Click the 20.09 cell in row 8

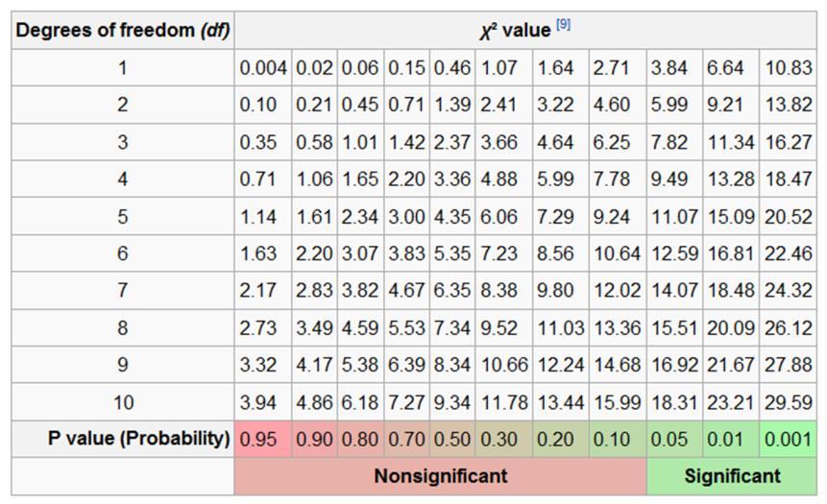point(731,328)
